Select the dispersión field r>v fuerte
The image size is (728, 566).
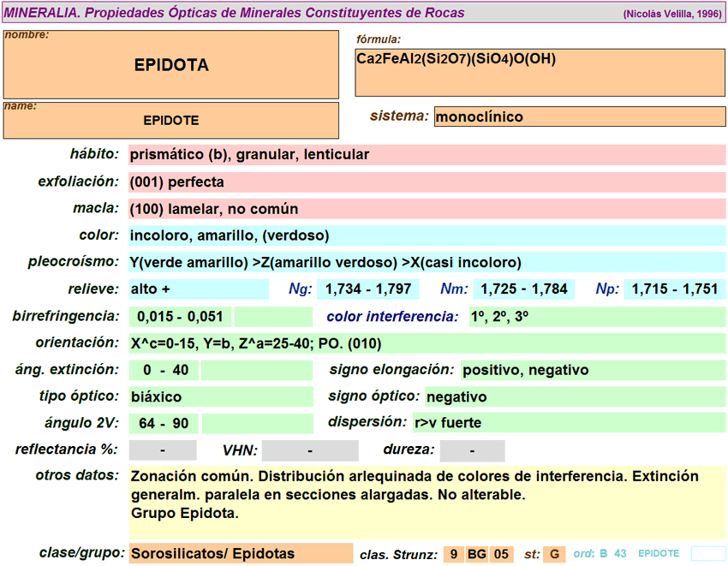tap(574, 423)
